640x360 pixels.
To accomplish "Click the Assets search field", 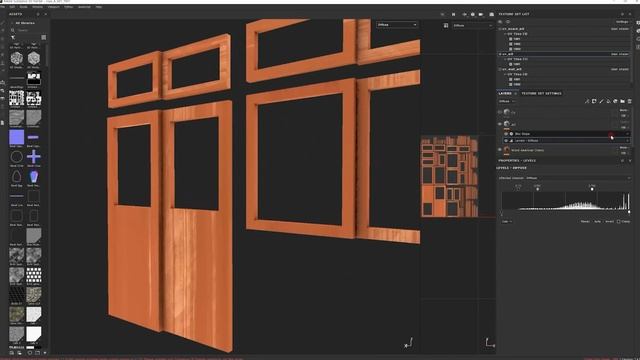I will tap(28, 30).
